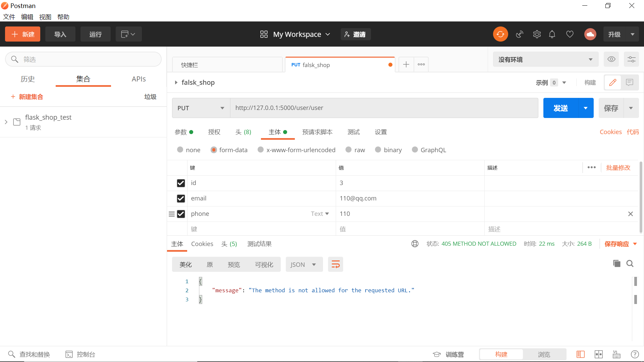The image size is (644, 362).
Task: Open the capture requests satellite icon
Action: point(520,34)
